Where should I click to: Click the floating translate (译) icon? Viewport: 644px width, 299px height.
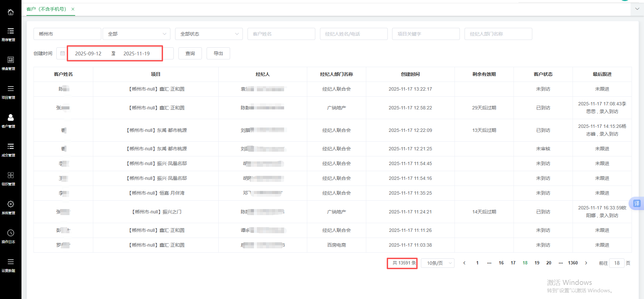637,203
